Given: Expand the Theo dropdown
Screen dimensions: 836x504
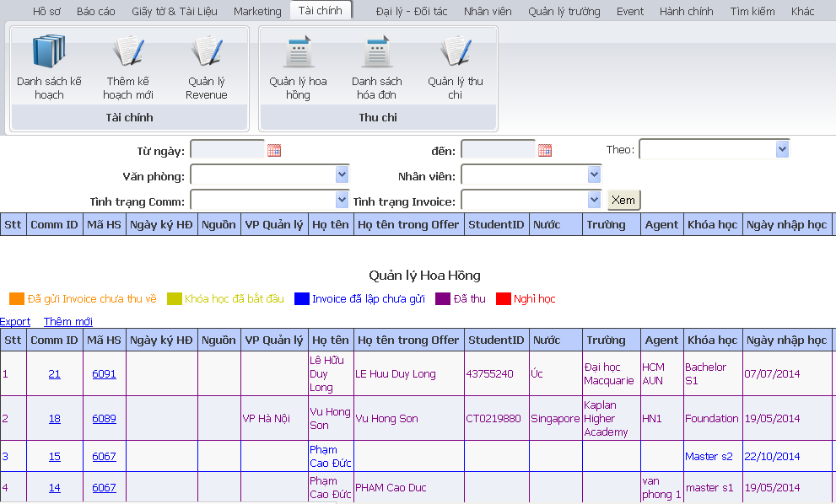Looking at the screenshot, I should pyautogui.click(x=782, y=149).
